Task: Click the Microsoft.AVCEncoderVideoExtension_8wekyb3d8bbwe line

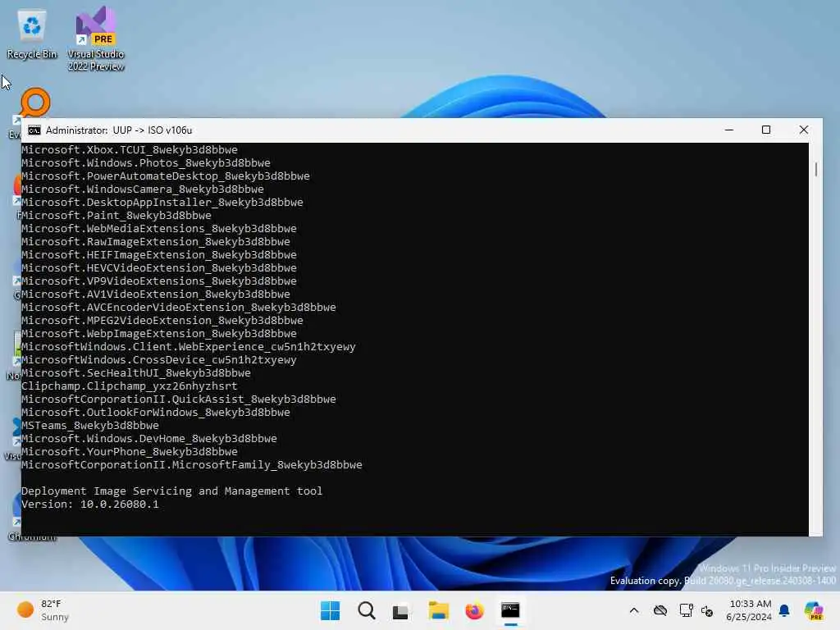Action: pyautogui.click(x=179, y=307)
